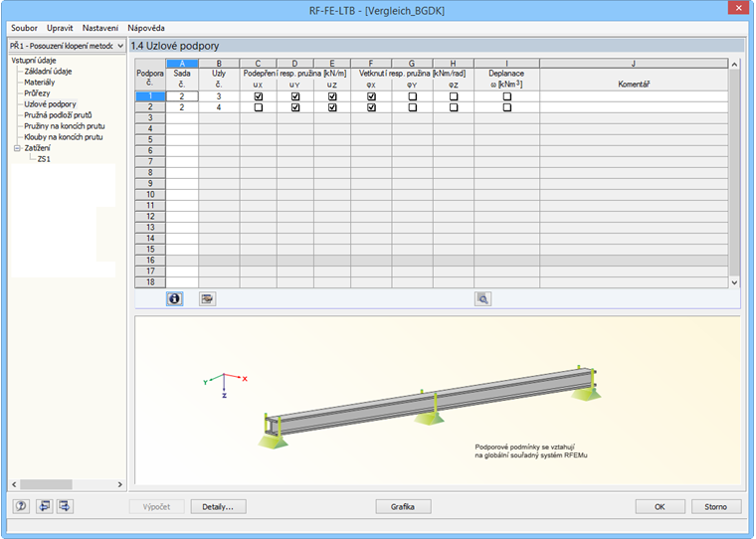756x539 pixels.
Task: Select Klouby na koncích prutu item
Action: coord(63,137)
